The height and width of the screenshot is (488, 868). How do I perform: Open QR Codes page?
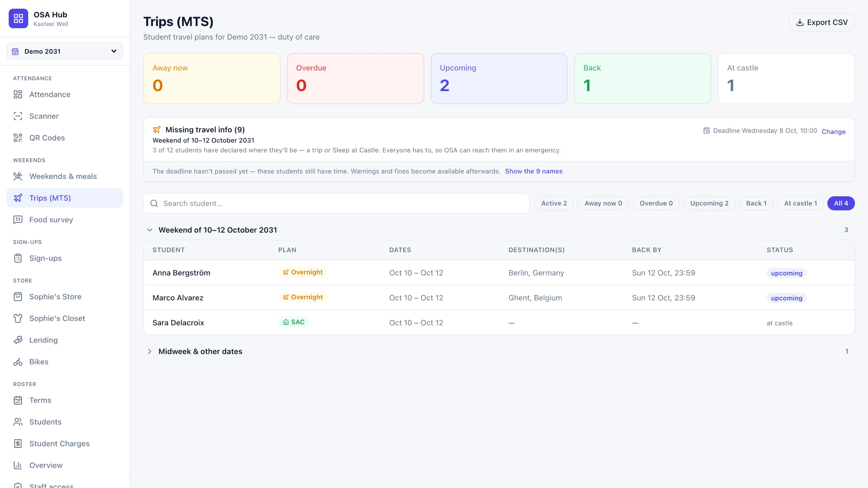click(x=65, y=138)
